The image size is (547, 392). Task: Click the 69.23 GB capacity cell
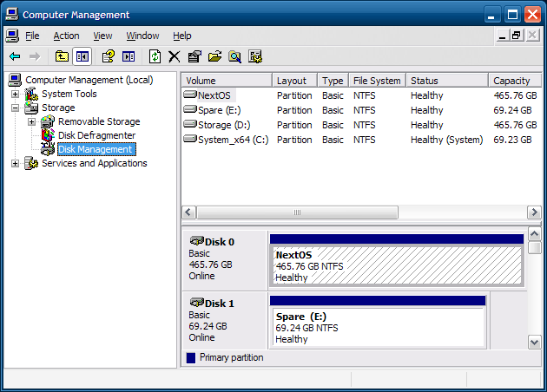(512, 140)
